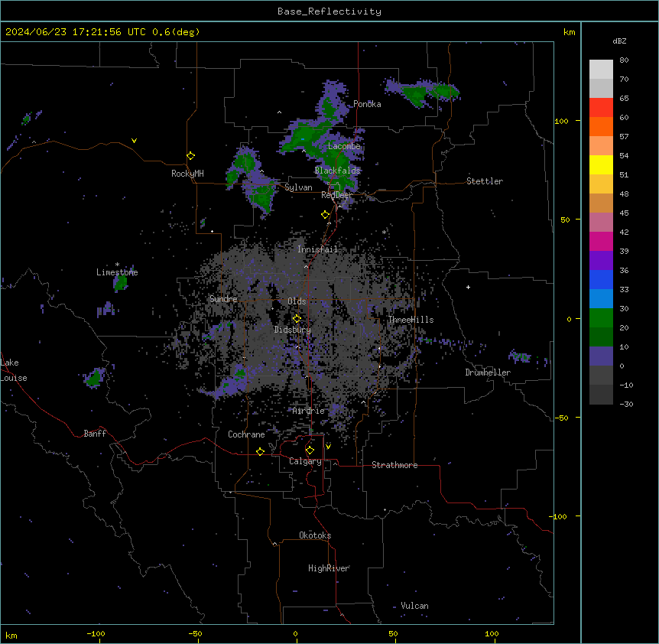Click the green storm cell above Lacombe
The image size is (659, 644).
(307, 137)
